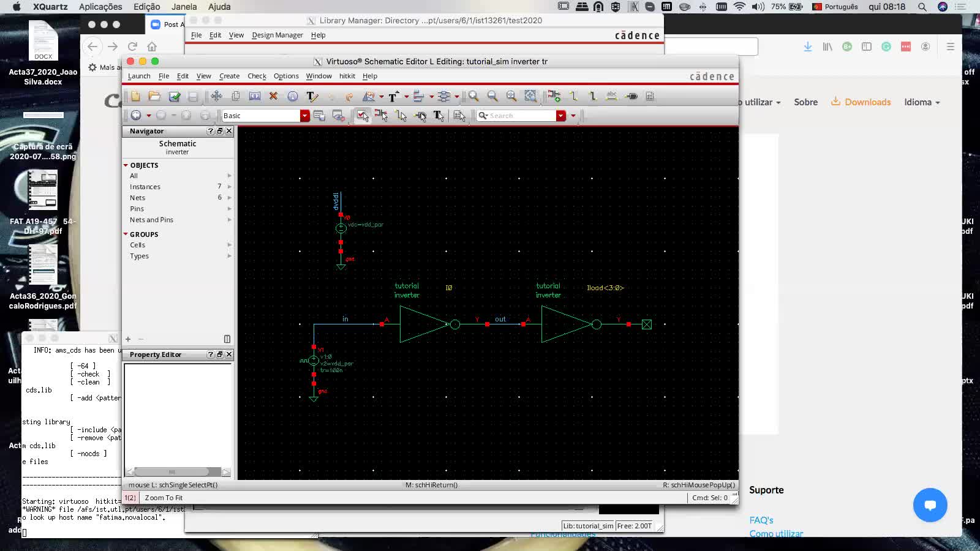Click the orange Redo arrow icon
The image size is (980, 551).
click(349, 96)
